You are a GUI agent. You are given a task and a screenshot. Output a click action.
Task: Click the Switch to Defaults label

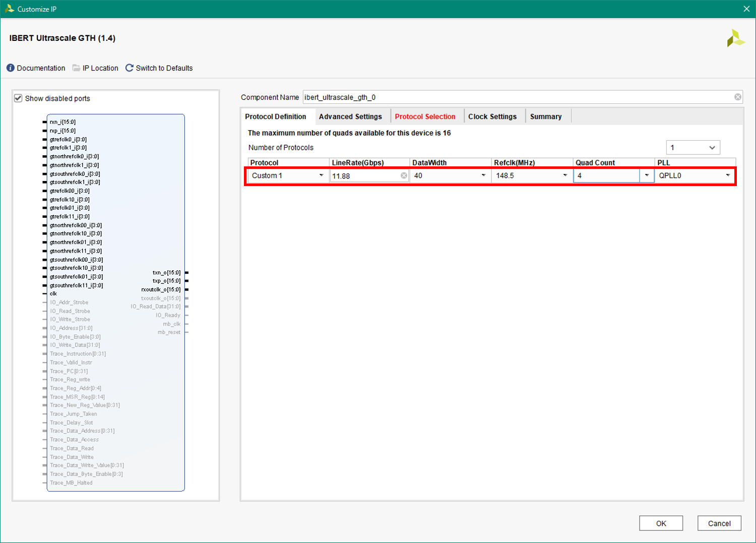click(164, 68)
